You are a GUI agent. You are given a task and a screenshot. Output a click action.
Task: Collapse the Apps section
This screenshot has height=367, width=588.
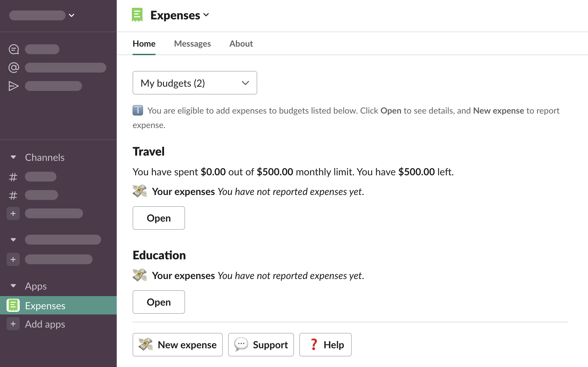click(x=13, y=286)
